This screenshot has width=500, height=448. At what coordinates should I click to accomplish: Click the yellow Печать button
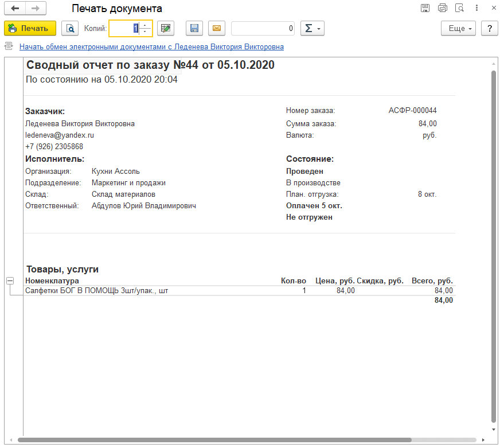(30, 28)
